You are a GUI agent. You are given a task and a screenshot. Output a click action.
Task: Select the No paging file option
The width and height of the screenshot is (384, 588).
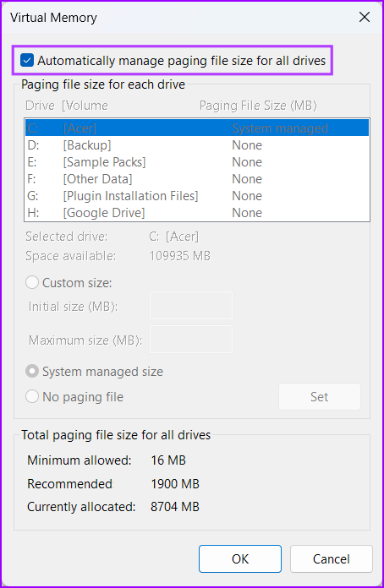(x=32, y=396)
